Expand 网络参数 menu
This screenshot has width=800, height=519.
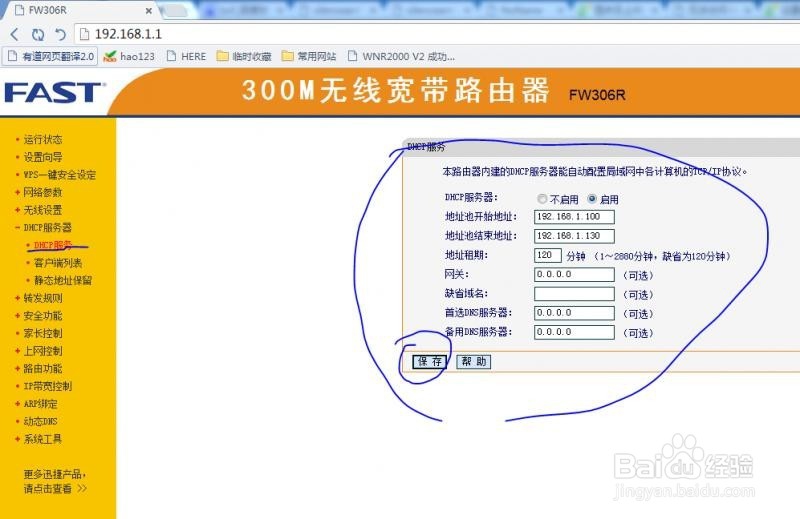tap(42, 192)
